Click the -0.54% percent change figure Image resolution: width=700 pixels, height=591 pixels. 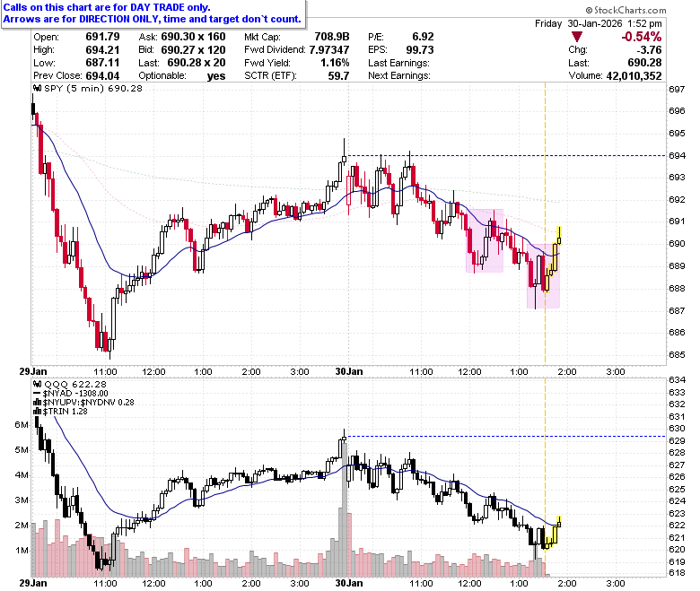[642, 37]
